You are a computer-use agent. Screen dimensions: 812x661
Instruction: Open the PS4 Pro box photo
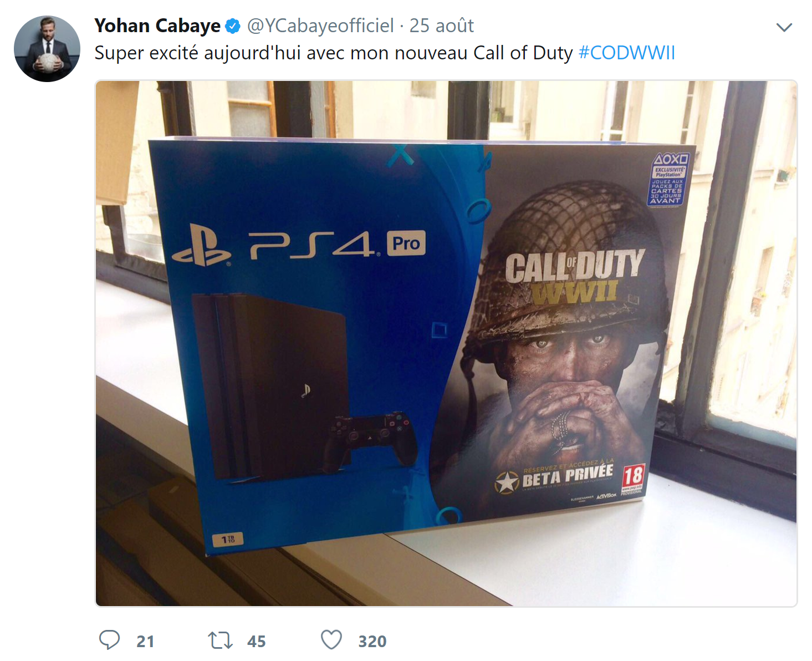click(446, 343)
